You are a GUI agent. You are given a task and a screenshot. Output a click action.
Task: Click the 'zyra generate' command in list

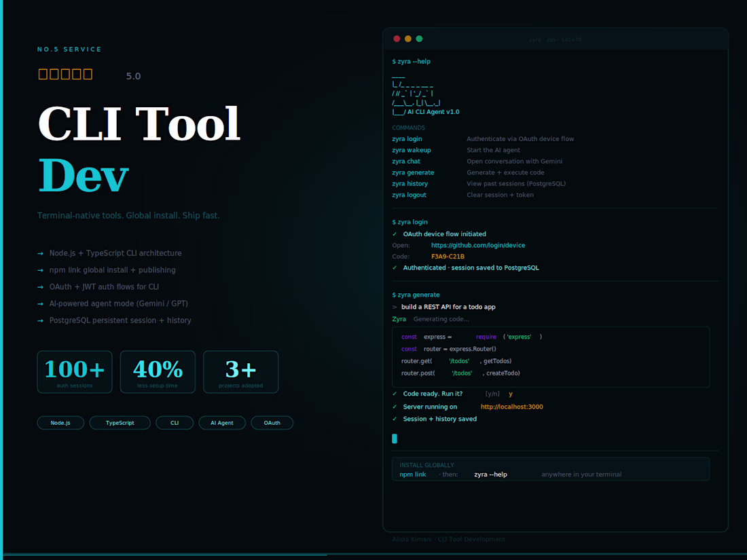click(x=413, y=172)
